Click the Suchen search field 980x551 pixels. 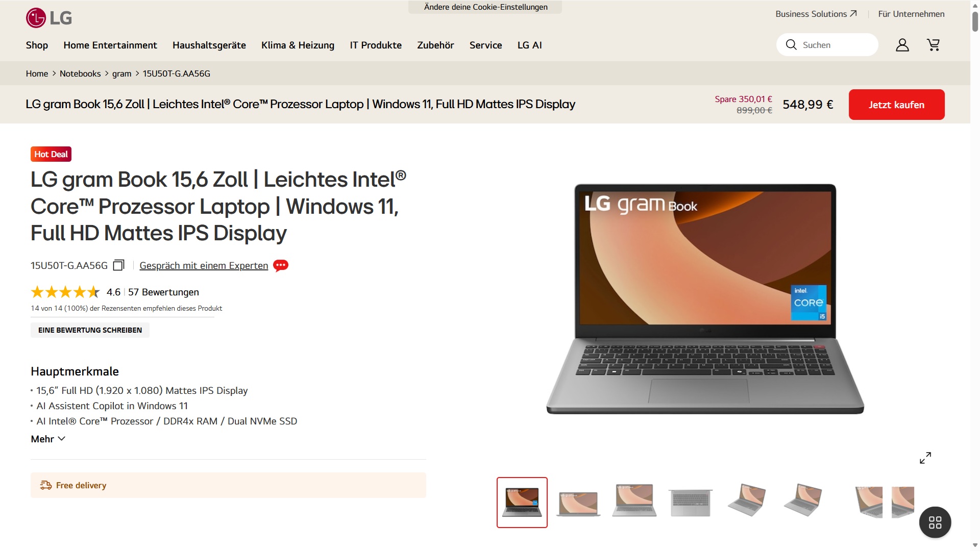[827, 45]
